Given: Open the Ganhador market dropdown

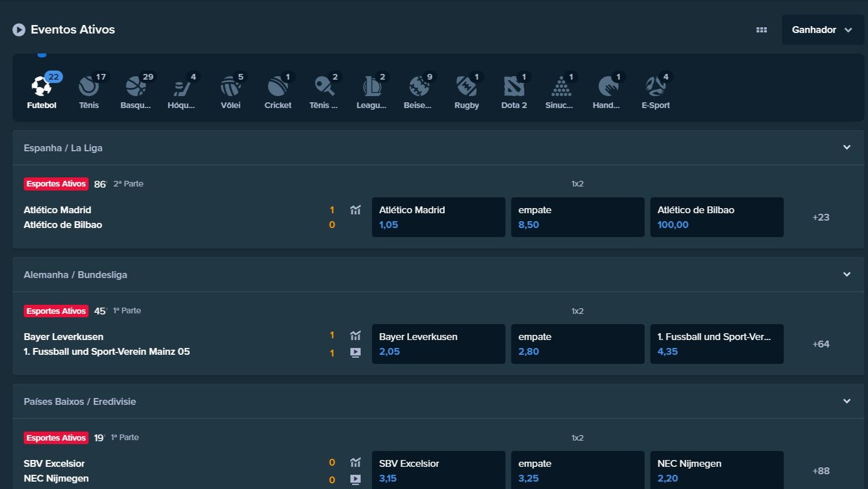Looking at the screenshot, I should coord(822,30).
